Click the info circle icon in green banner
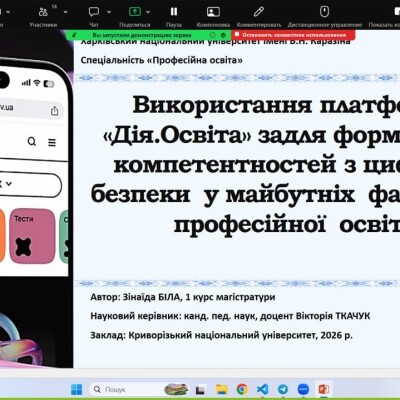The width and height of the screenshot is (400, 400). (213, 35)
